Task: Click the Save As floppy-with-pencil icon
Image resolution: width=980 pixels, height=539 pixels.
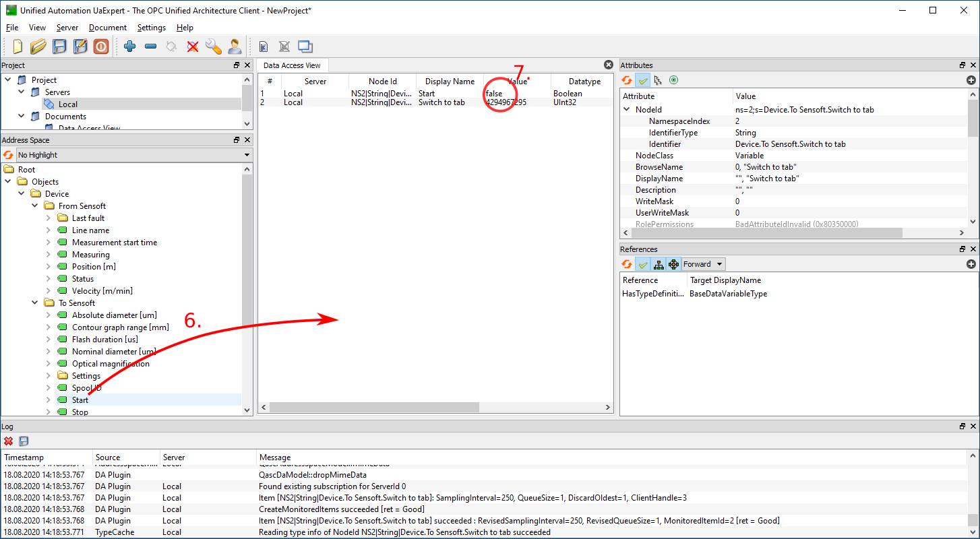Action: 80,46
